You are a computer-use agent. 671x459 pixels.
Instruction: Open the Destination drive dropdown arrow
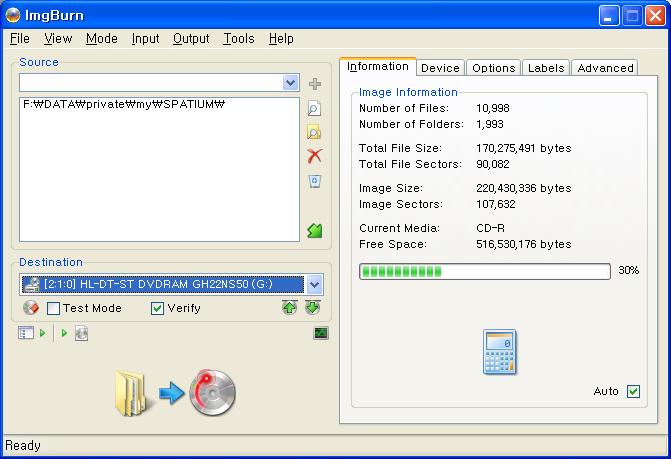pyautogui.click(x=315, y=284)
